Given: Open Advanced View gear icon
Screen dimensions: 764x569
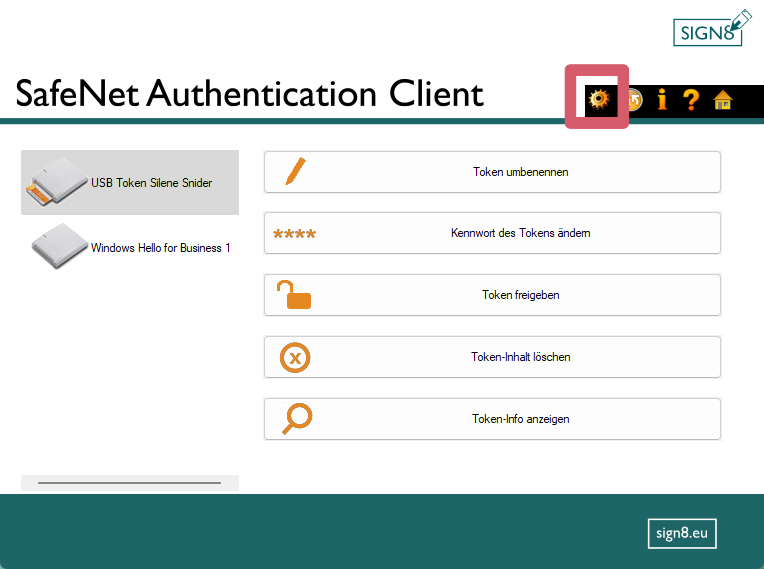Looking at the screenshot, I should 599,99.
